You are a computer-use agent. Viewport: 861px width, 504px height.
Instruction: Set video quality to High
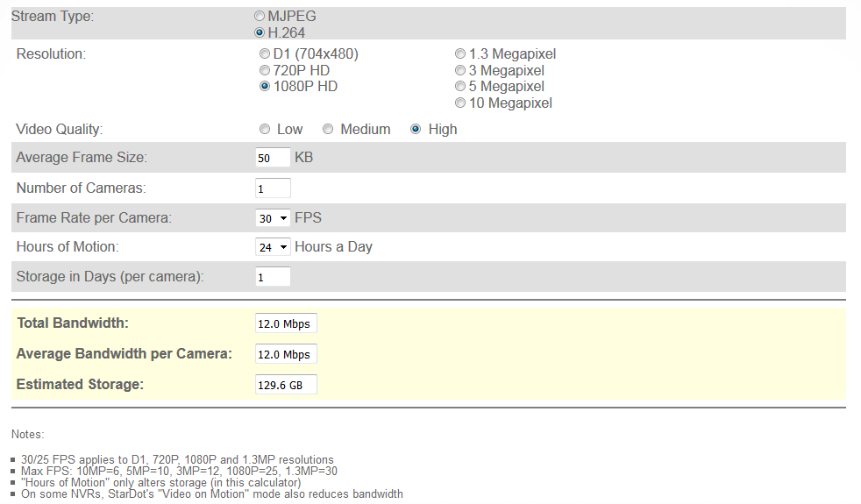(416, 130)
